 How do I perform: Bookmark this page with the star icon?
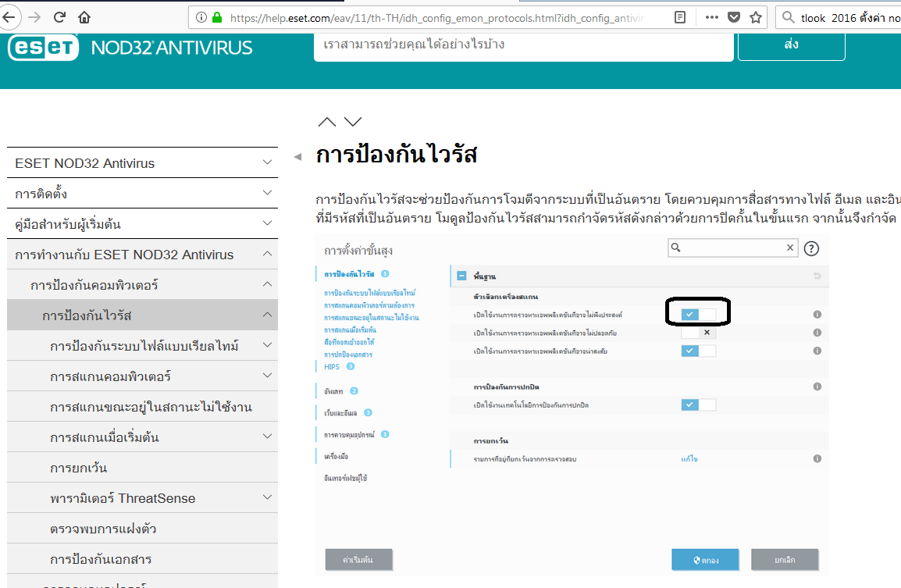click(x=756, y=17)
